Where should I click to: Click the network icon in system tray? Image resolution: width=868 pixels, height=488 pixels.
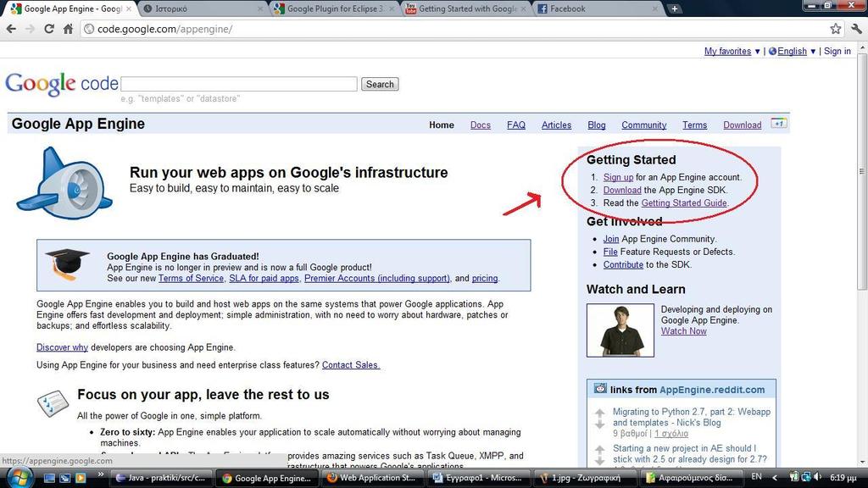(x=805, y=476)
